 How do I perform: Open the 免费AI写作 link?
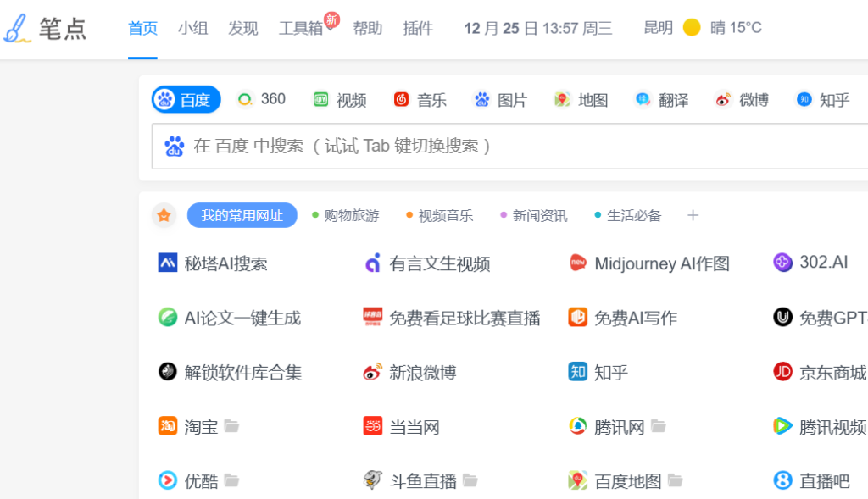click(623, 318)
